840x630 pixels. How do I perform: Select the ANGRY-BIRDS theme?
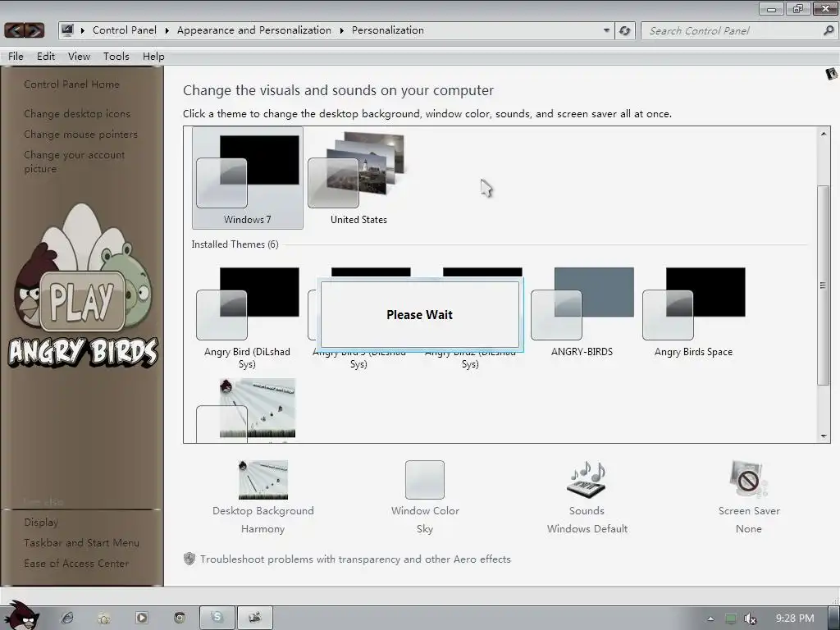(x=582, y=313)
